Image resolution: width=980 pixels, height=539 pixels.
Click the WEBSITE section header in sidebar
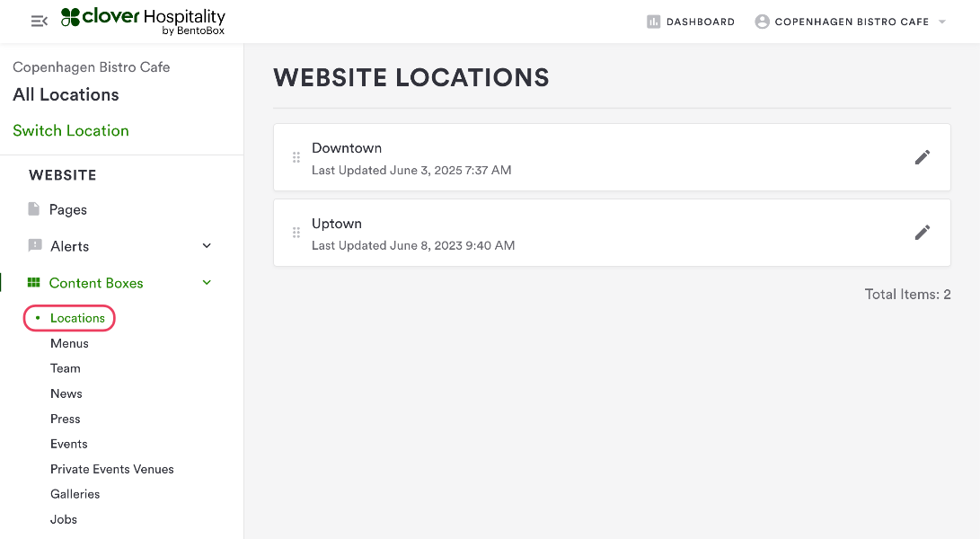click(x=63, y=175)
